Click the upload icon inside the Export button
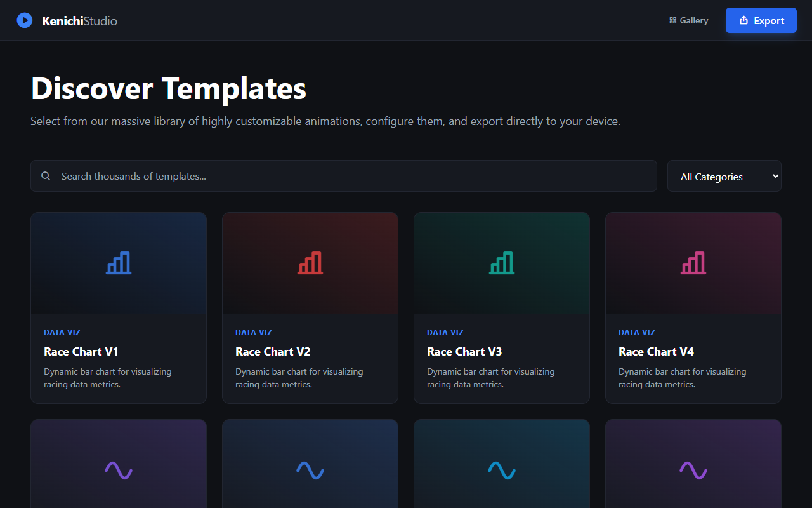 744,20
